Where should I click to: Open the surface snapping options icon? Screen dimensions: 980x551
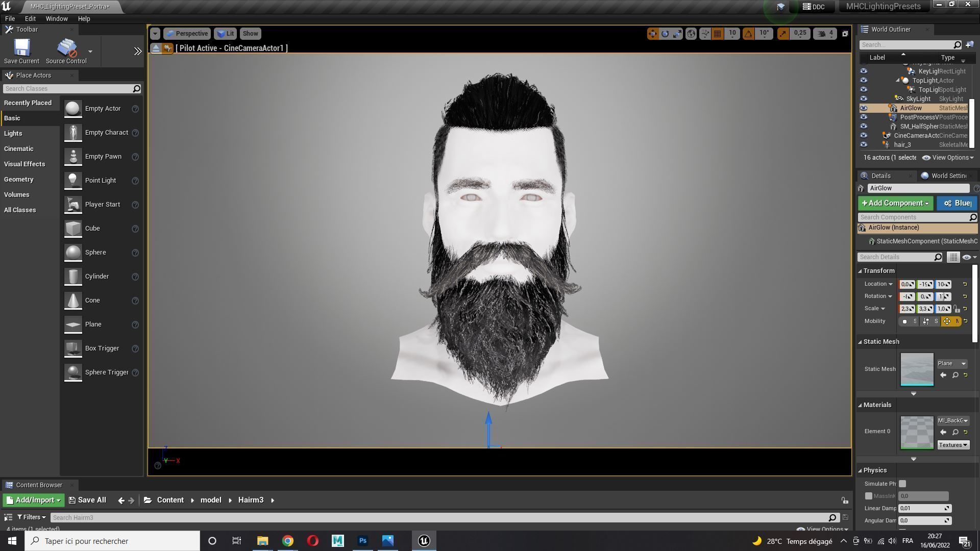pos(705,34)
